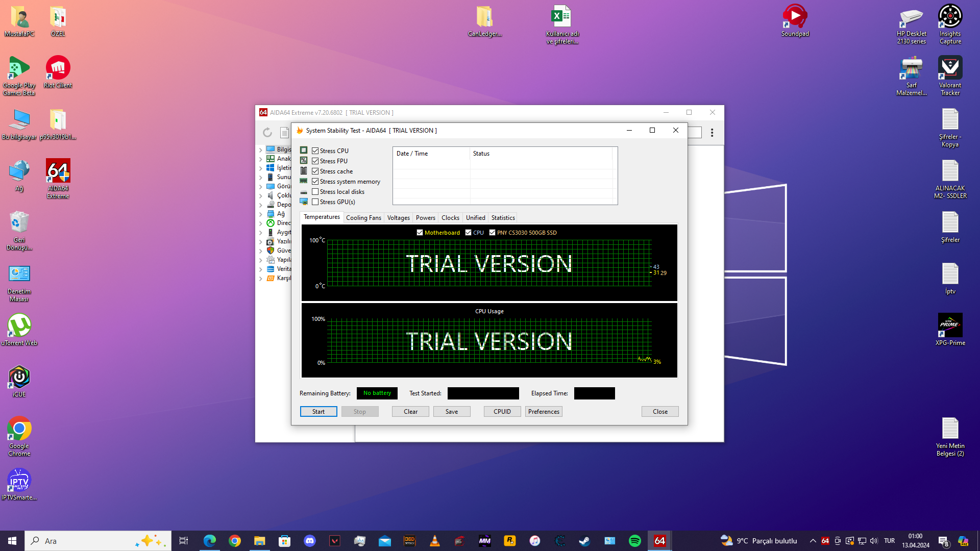Image resolution: width=980 pixels, height=551 pixels.
Task: Open Spotify from the taskbar
Action: point(634,541)
